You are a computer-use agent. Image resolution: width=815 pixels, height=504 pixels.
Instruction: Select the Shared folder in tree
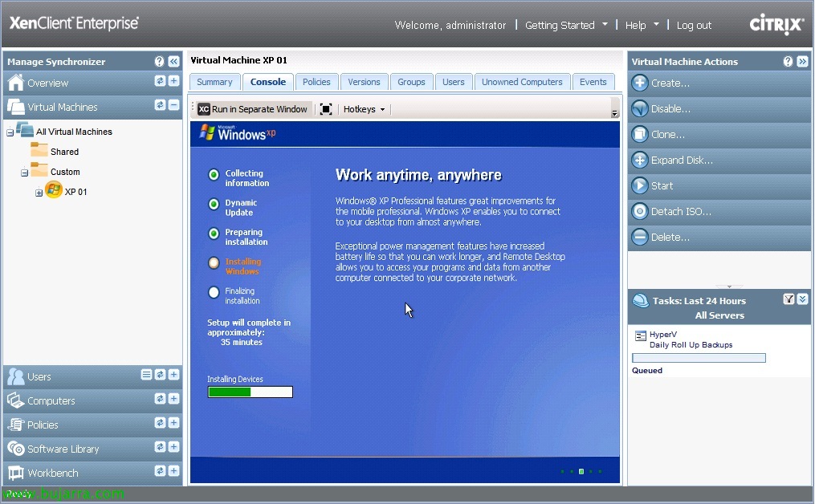(64, 152)
